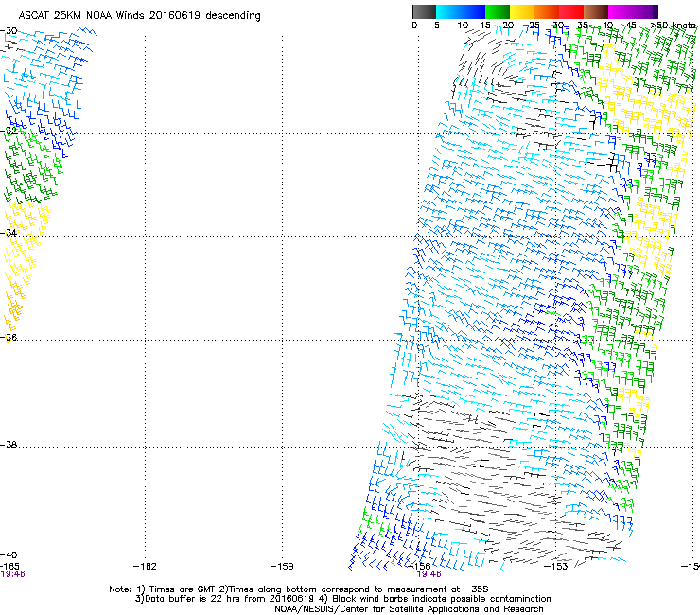Screen dimensions: 700x615
Task: Click the 'NOAA/NESDIS/Center for Satellite Applications and Research' credit
Action: 409,609
